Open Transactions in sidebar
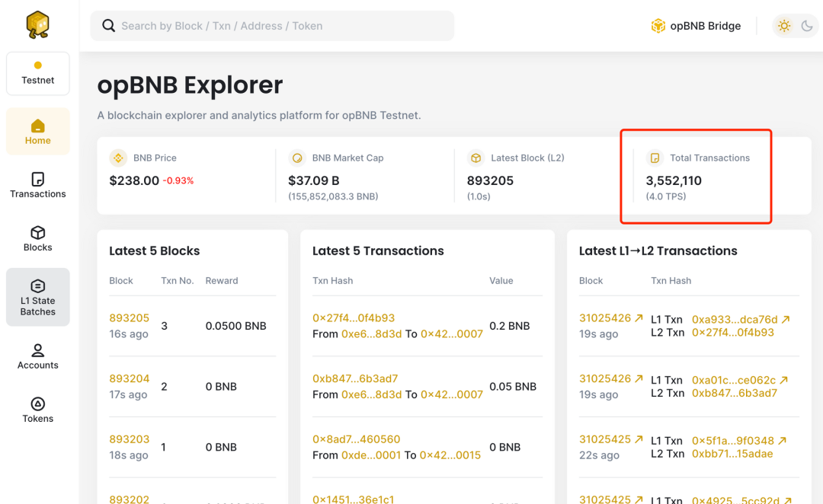Screen dimensions: 823x504 pyautogui.click(x=38, y=186)
